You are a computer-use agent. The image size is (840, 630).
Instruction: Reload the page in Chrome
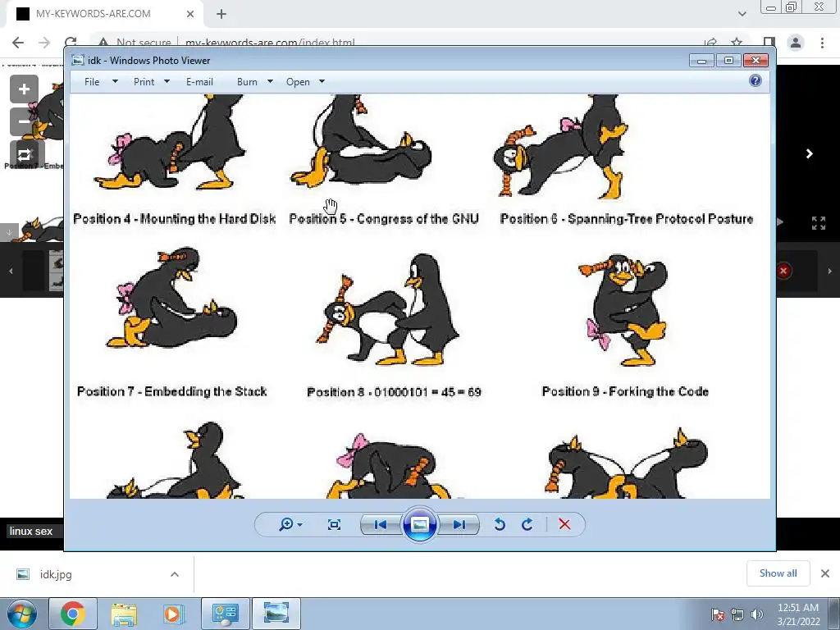point(71,42)
